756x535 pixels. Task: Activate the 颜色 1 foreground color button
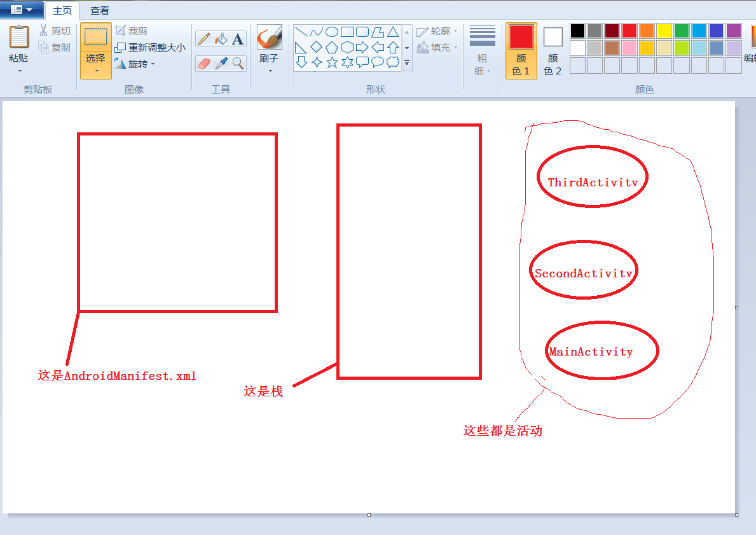[521, 51]
